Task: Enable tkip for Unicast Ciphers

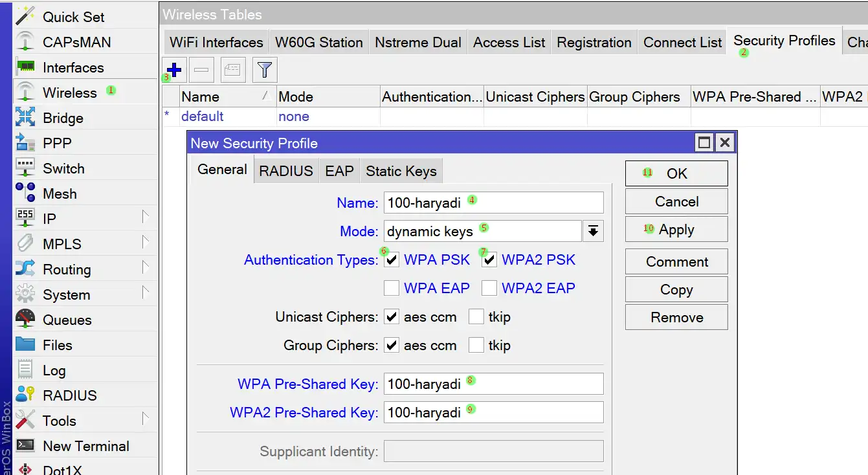Action: point(476,317)
